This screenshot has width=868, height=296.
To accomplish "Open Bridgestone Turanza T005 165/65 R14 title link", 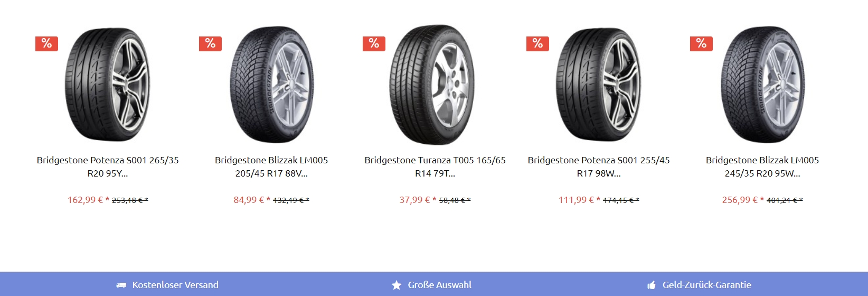I will [435, 166].
